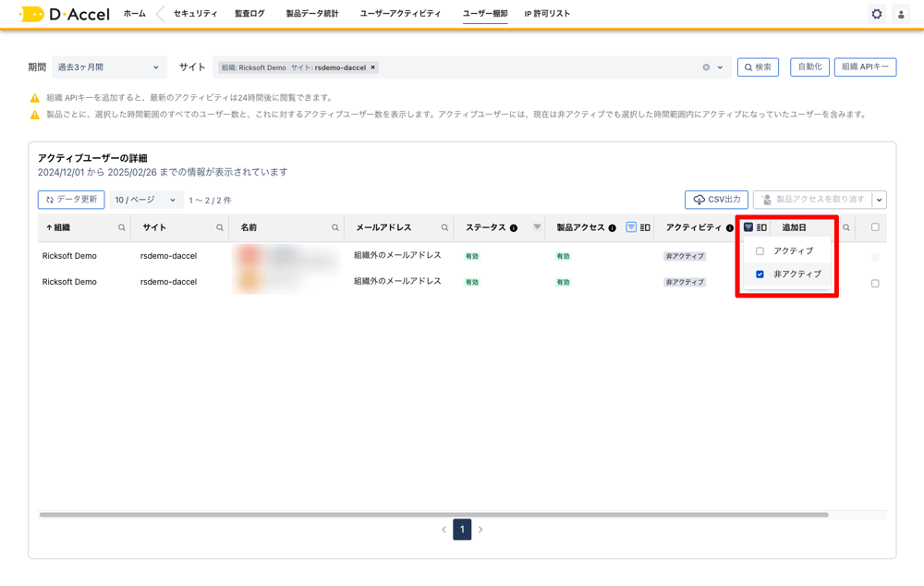The width and height of the screenshot is (924, 586).
Task: Uncheck the 非アクティブ filter option
Action: 760,275
